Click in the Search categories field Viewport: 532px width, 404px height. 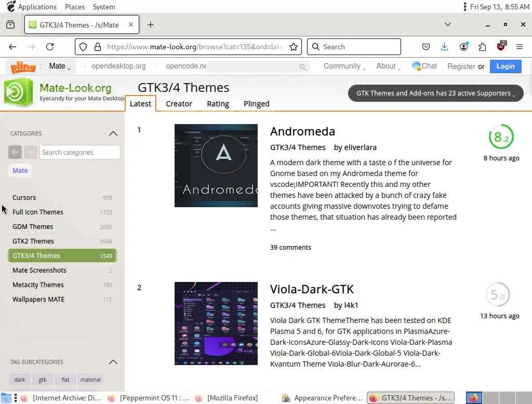pos(79,152)
